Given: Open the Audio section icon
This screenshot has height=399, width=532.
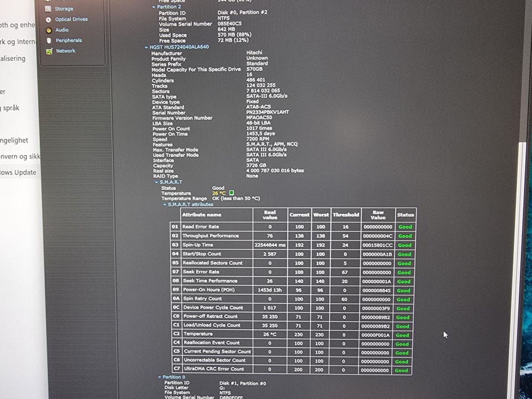Looking at the screenshot, I should coord(49,30).
